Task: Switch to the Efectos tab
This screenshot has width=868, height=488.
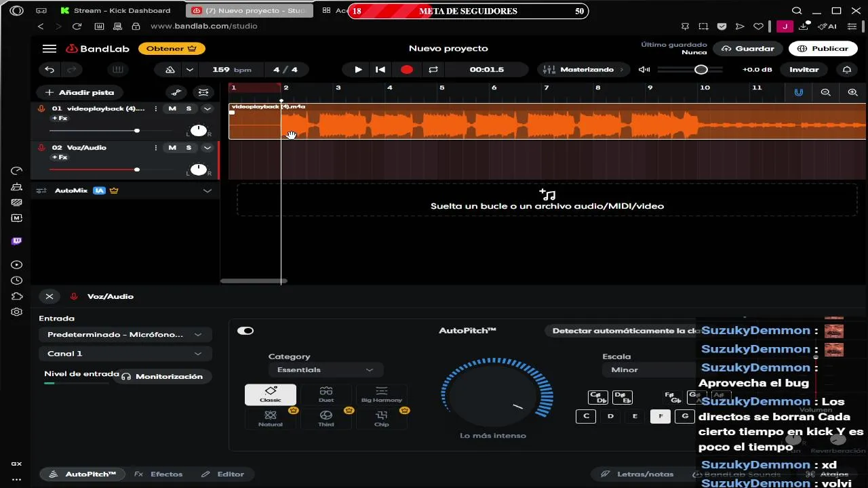Action: tap(159, 474)
